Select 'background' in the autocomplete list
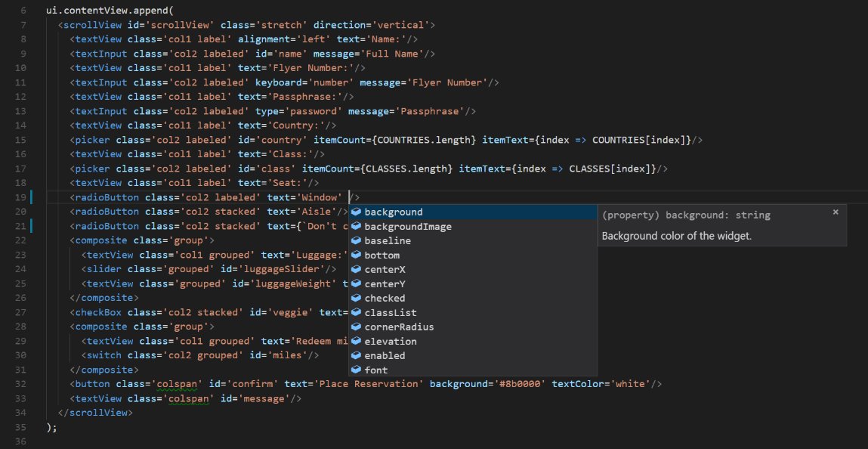The height and width of the screenshot is (449, 868). click(x=473, y=212)
